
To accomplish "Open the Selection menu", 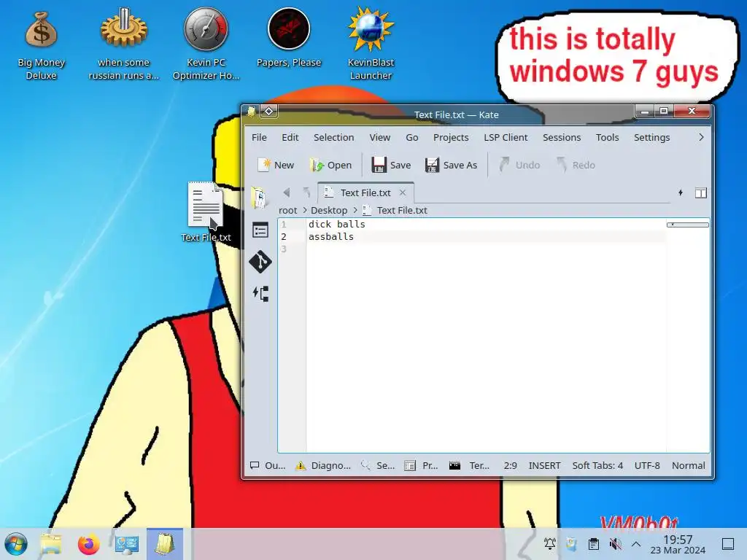I will (333, 138).
